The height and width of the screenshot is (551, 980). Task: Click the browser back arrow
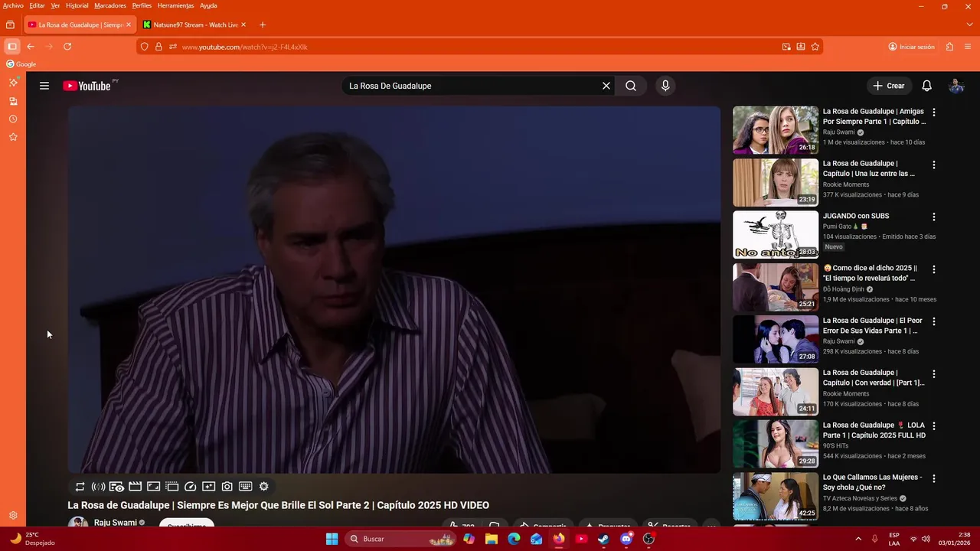coord(31,47)
